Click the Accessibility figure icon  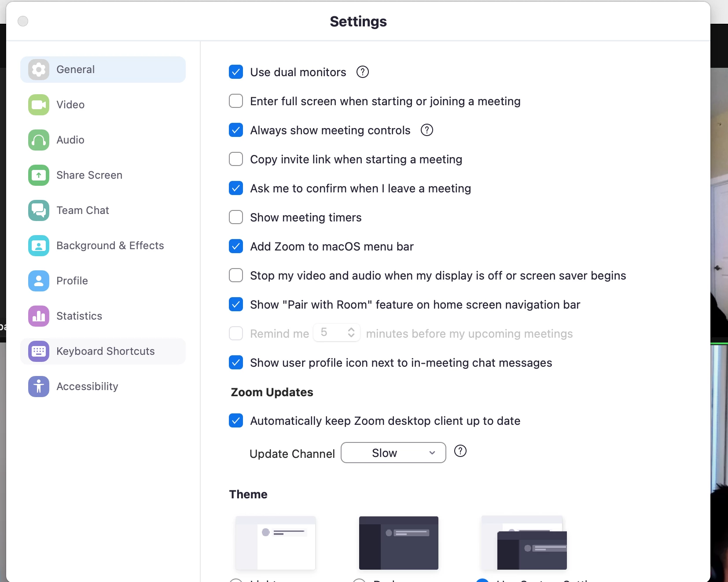[x=39, y=387]
